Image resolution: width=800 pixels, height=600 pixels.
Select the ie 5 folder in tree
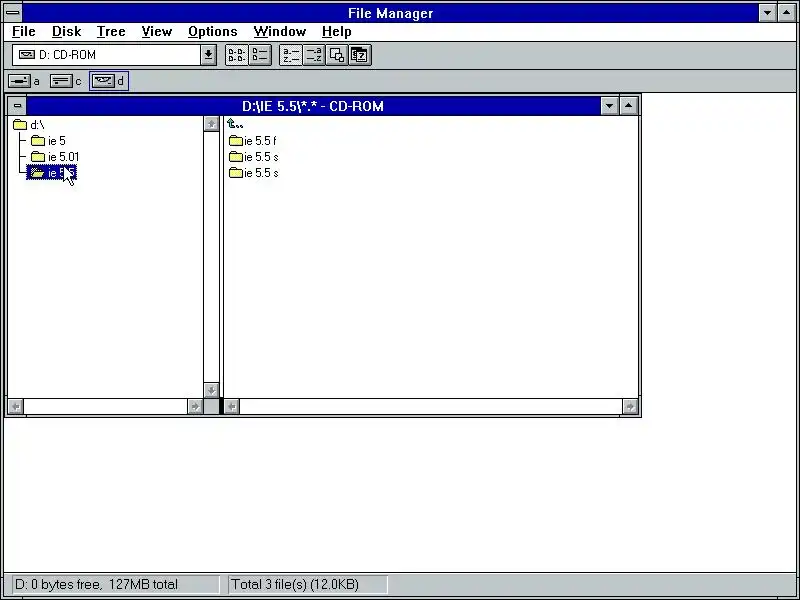[x=48, y=141]
